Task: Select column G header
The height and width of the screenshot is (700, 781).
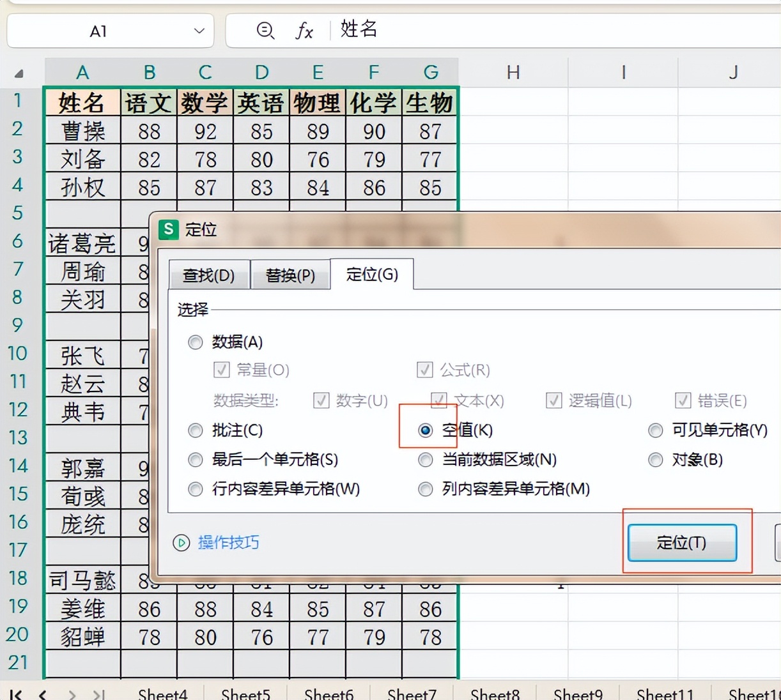Action: tap(430, 72)
